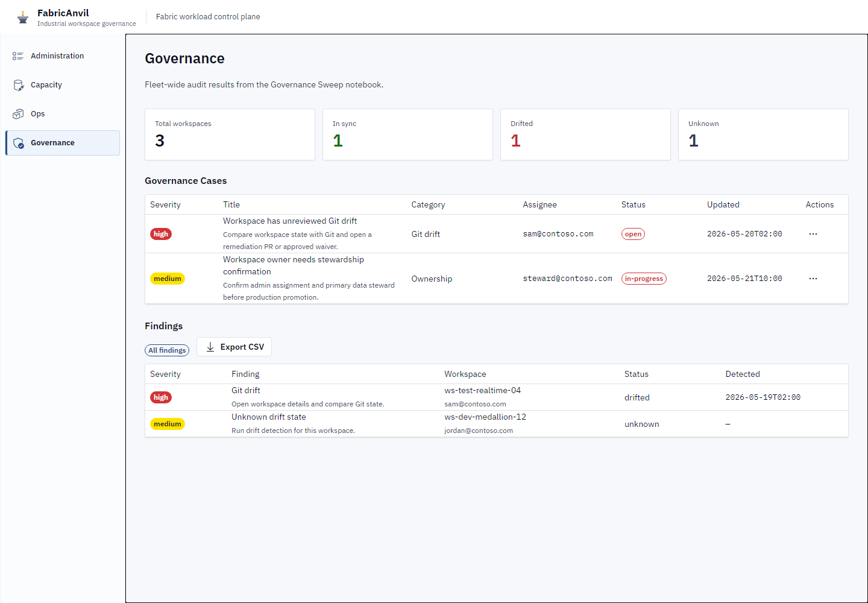Click the open status badge
868x603 pixels.
(x=633, y=234)
